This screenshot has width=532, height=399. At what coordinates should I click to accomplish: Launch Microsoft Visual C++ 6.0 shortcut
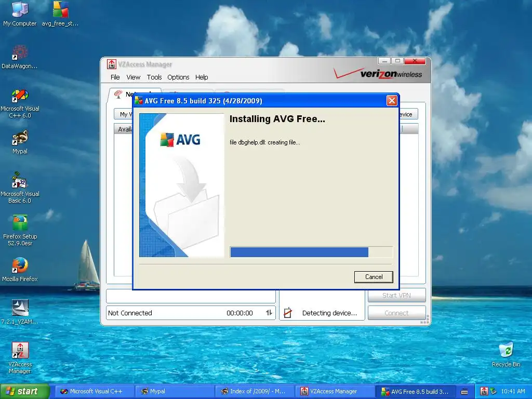[x=20, y=103]
